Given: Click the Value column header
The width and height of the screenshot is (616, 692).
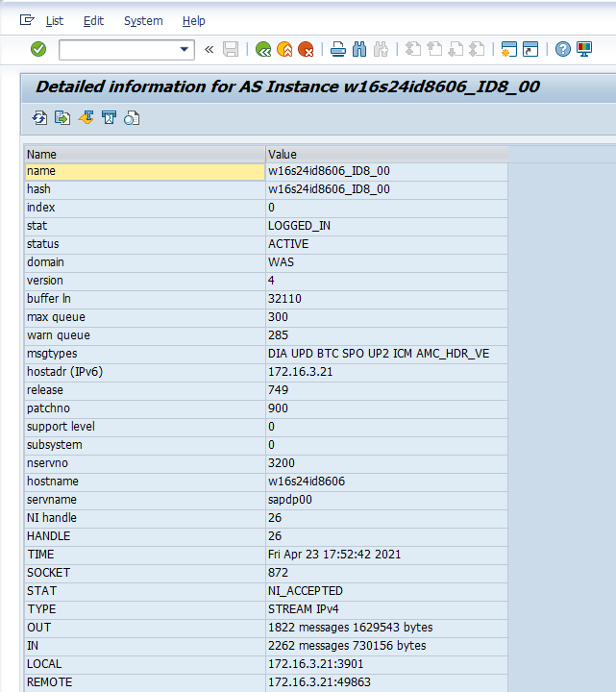Looking at the screenshot, I should [384, 154].
